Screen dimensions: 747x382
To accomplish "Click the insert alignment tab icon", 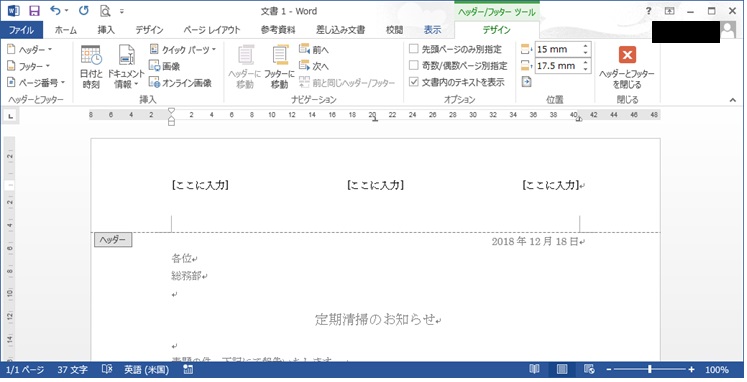I will [x=526, y=82].
